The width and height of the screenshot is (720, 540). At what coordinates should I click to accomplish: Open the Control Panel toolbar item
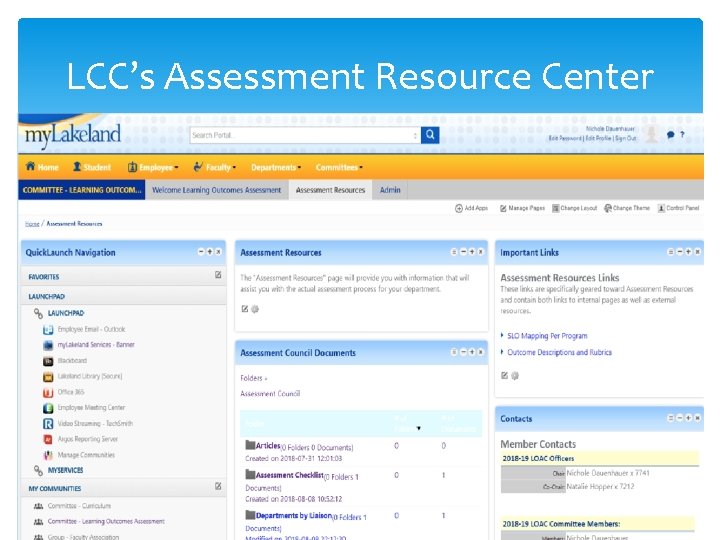click(x=678, y=208)
